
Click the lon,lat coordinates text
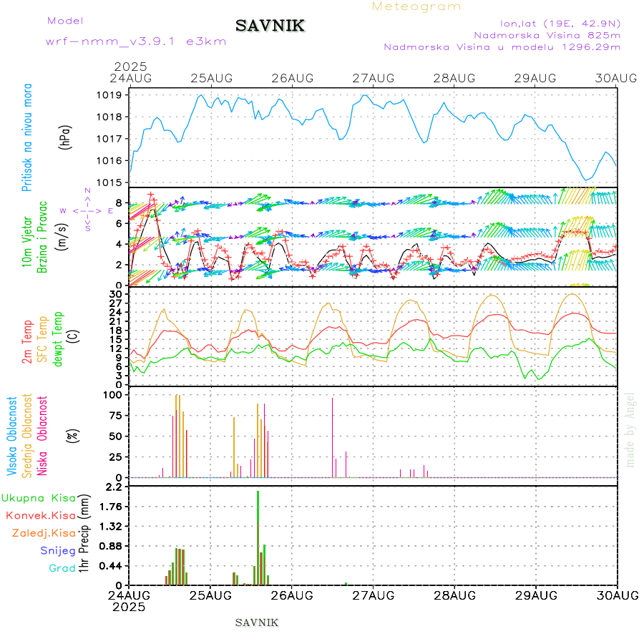(x=560, y=22)
